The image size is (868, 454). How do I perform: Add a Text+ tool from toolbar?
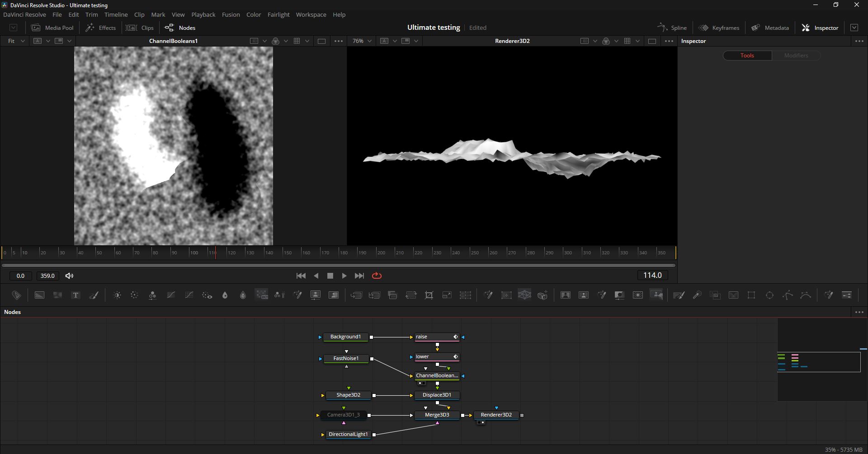(75, 295)
